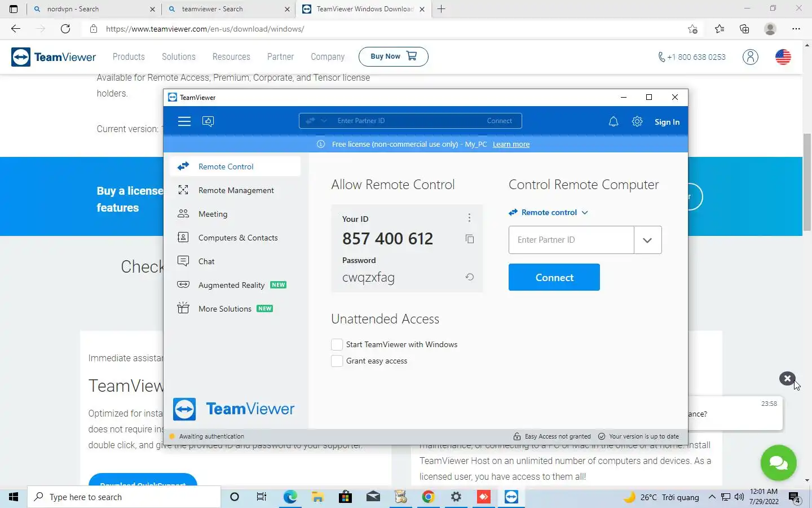Image resolution: width=812 pixels, height=508 pixels.
Task: Open the Windows Start menu
Action: coord(14,497)
